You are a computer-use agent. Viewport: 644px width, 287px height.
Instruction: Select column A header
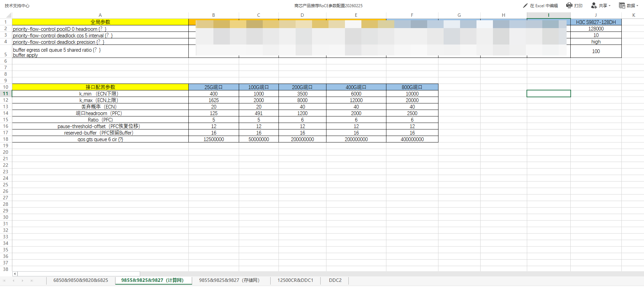click(x=100, y=15)
